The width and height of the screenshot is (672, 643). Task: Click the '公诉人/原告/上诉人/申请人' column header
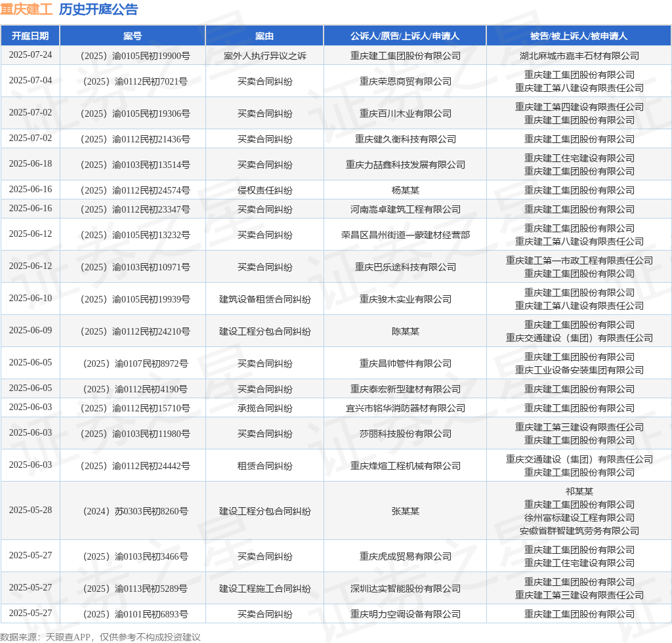coord(405,36)
